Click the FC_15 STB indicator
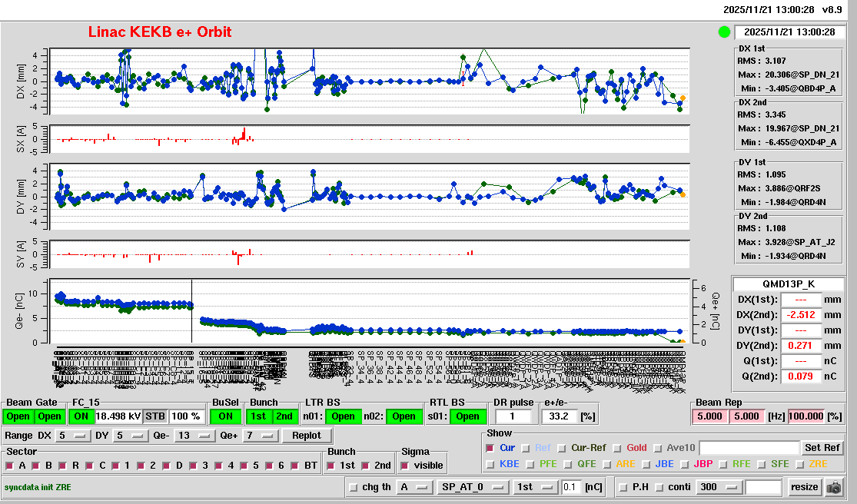This screenshot has width=857, height=504. 155,416
